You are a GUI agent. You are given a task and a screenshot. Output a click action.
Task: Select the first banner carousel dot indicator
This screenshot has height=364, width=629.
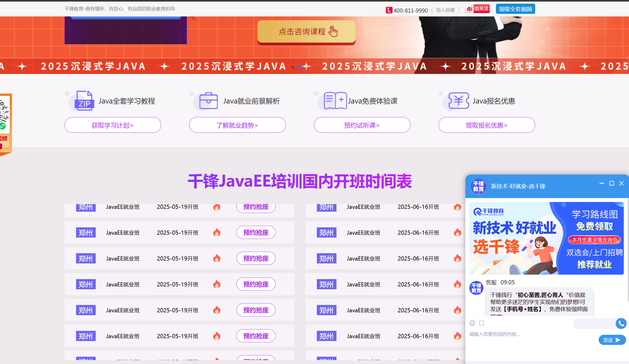point(293,67)
